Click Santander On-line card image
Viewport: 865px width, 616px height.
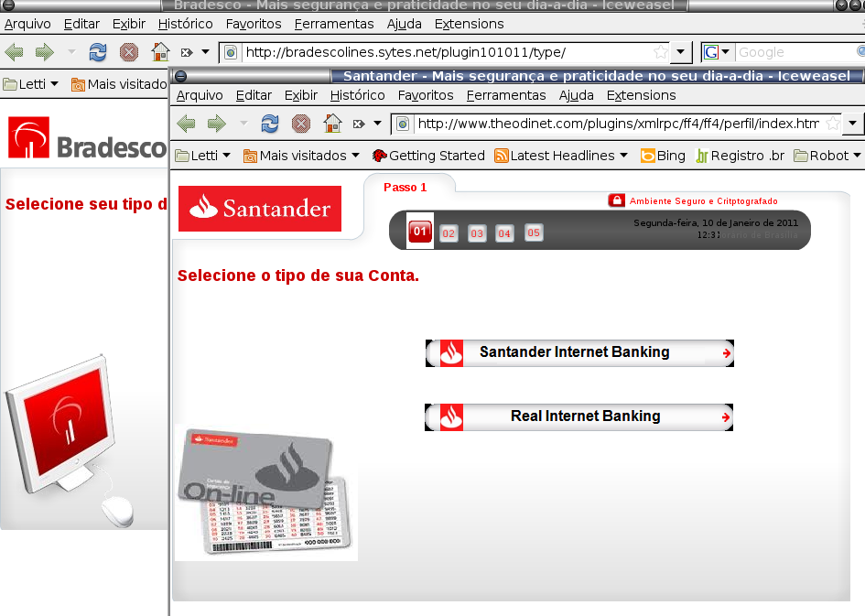[x=266, y=492]
